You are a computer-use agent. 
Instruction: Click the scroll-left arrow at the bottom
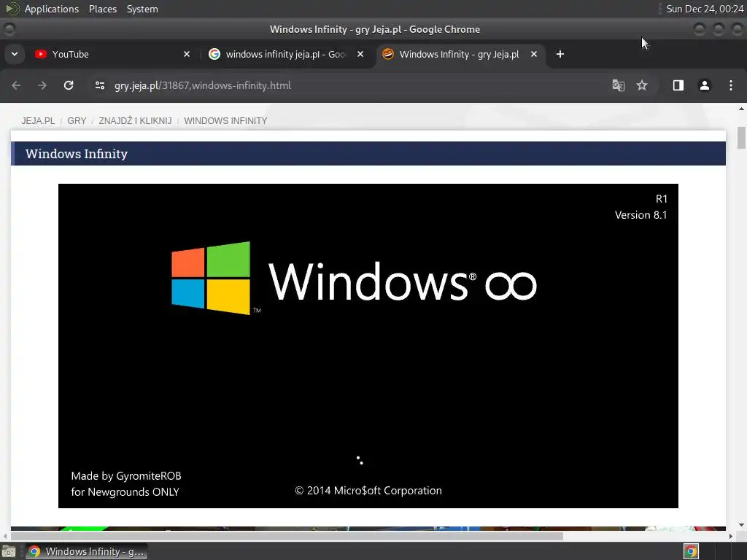coord(5,536)
